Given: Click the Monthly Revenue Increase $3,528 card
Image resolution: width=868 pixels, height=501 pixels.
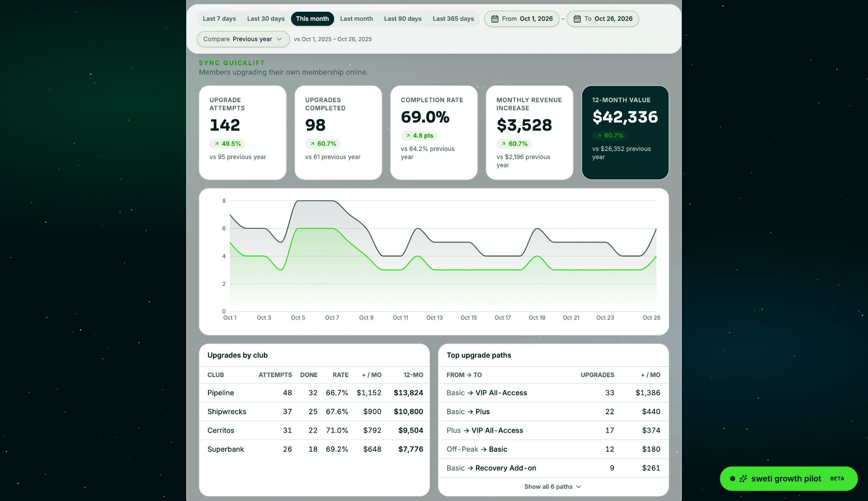Looking at the screenshot, I should coord(529,132).
